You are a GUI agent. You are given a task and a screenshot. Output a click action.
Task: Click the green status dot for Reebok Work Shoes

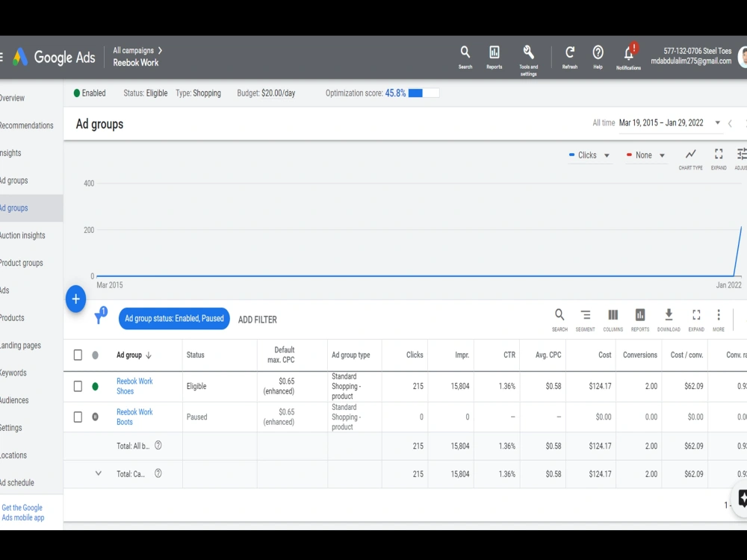point(96,386)
